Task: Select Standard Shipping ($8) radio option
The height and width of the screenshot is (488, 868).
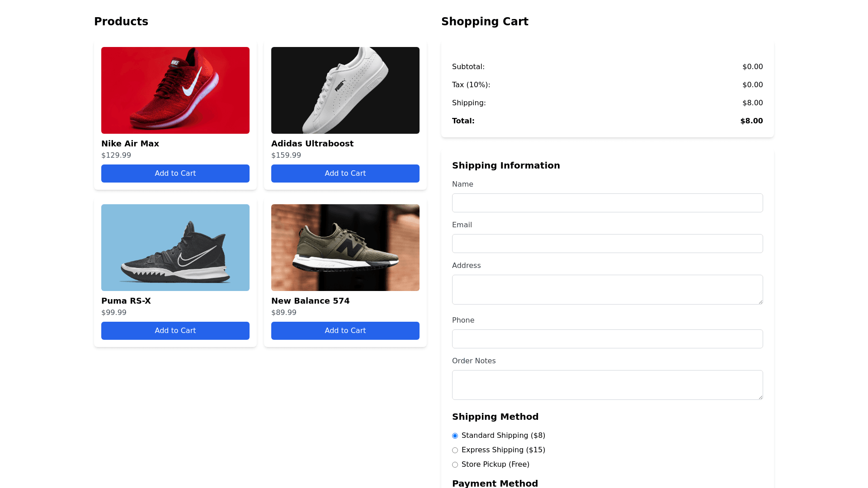Action: (455, 436)
